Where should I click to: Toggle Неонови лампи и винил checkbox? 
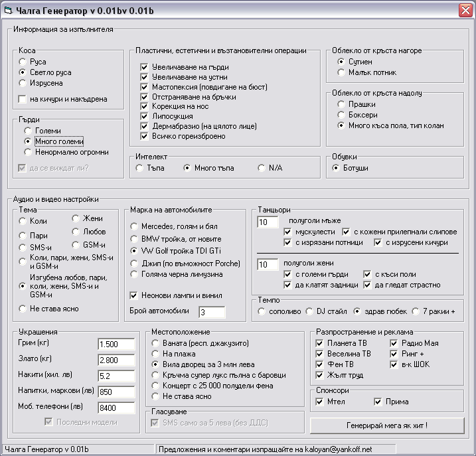click(x=133, y=295)
